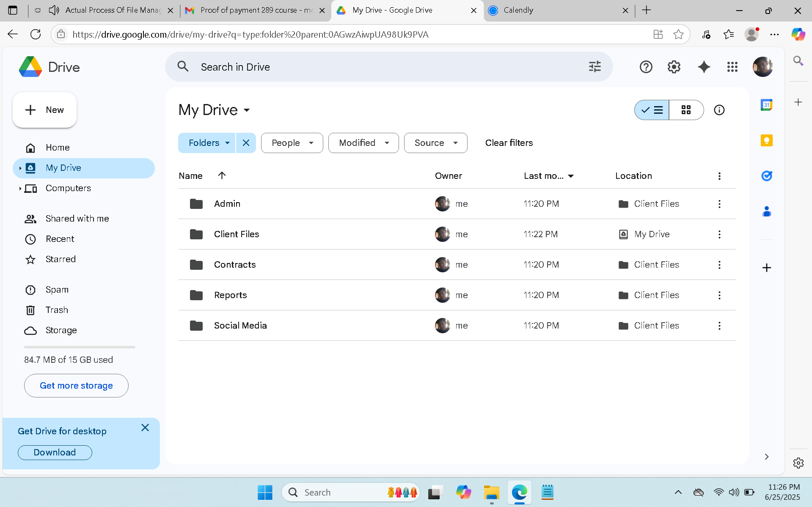
Task: Reverse sort direction arrow next to Name
Action: click(x=222, y=175)
